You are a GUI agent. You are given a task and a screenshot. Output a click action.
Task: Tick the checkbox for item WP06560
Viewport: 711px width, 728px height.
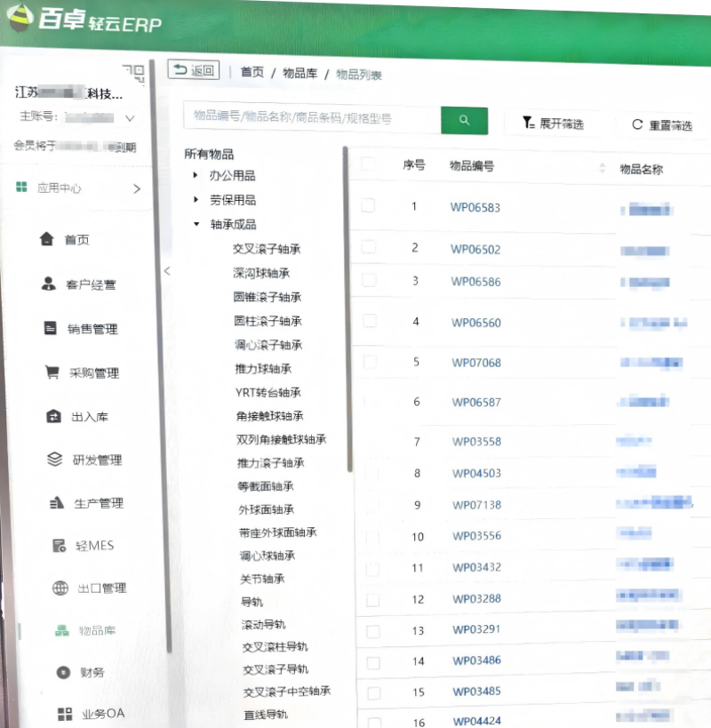370,321
